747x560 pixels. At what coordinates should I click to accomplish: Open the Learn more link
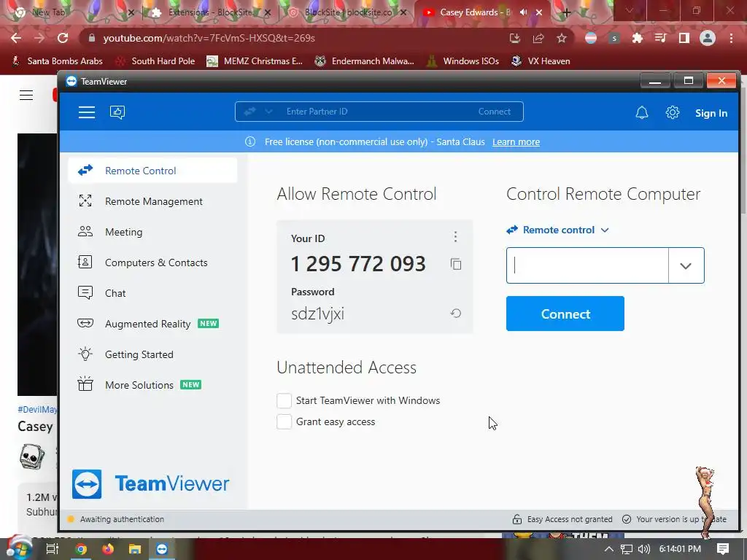click(516, 142)
